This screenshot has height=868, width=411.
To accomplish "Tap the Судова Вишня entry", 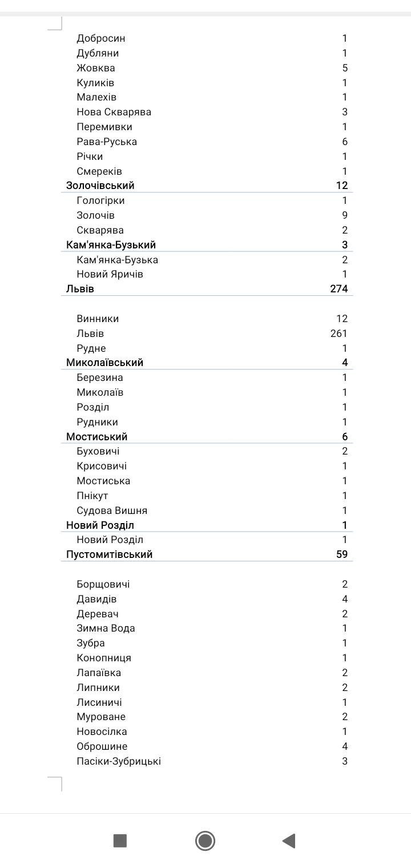I will pos(112,511).
